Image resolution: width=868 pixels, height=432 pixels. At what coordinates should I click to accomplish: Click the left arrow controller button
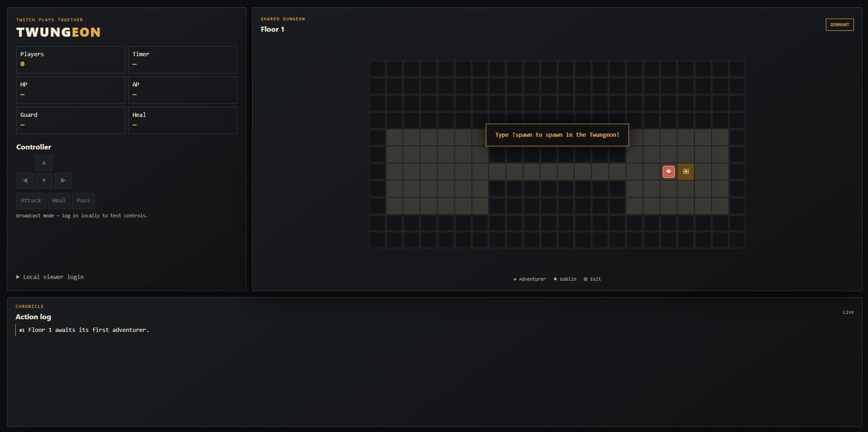[x=25, y=181]
